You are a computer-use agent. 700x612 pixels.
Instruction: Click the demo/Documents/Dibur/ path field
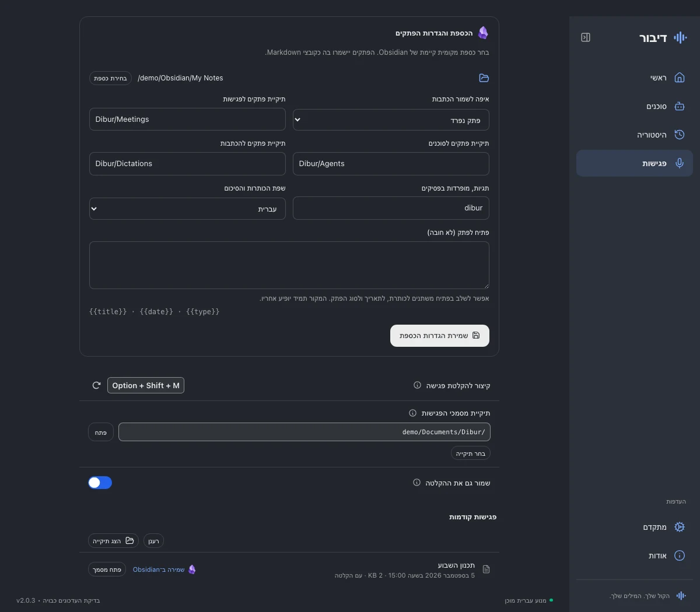click(x=304, y=432)
